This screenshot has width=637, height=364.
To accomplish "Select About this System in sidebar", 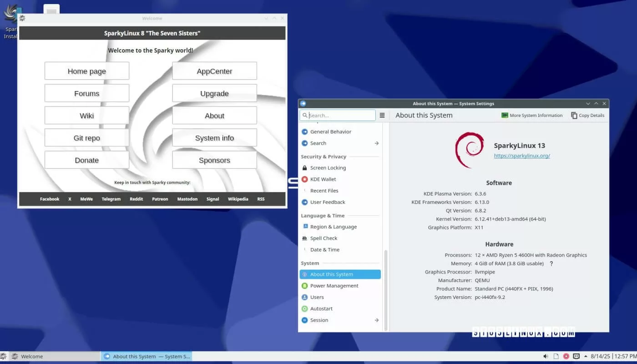I will point(340,274).
